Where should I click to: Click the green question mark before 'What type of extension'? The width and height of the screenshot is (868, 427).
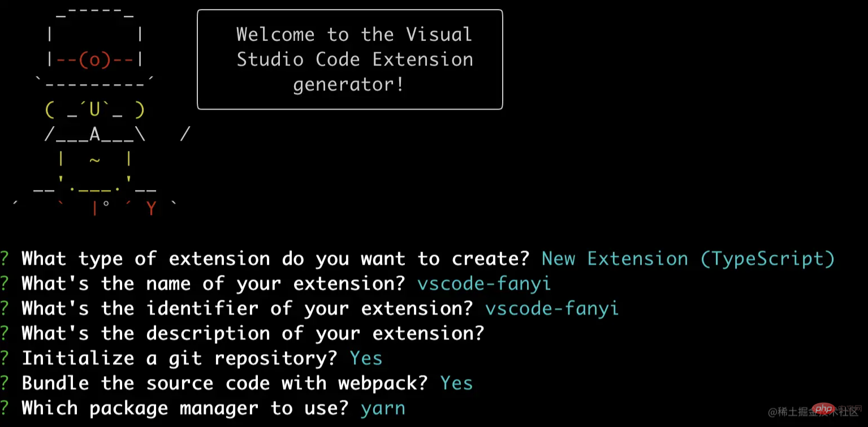coord(5,258)
